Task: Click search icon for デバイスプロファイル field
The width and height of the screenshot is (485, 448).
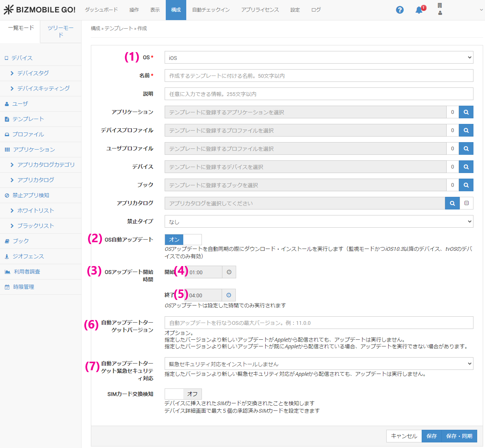Action: click(466, 130)
